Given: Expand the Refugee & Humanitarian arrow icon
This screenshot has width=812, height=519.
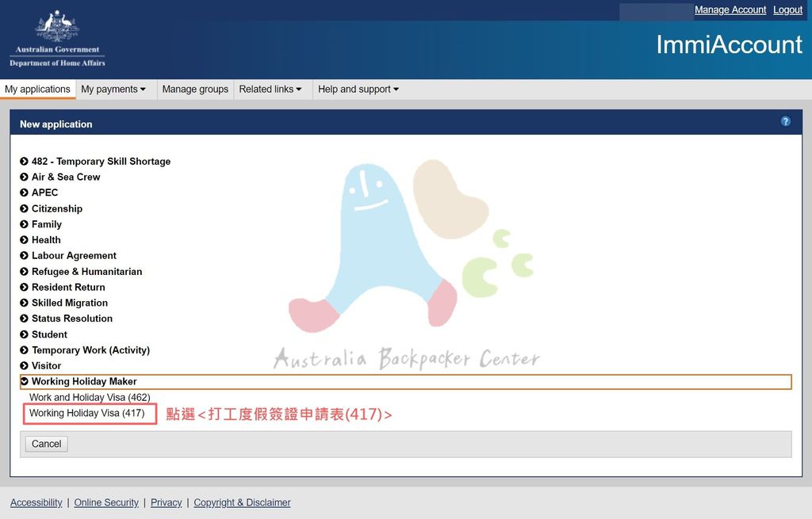Looking at the screenshot, I should click(x=24, y=272).
